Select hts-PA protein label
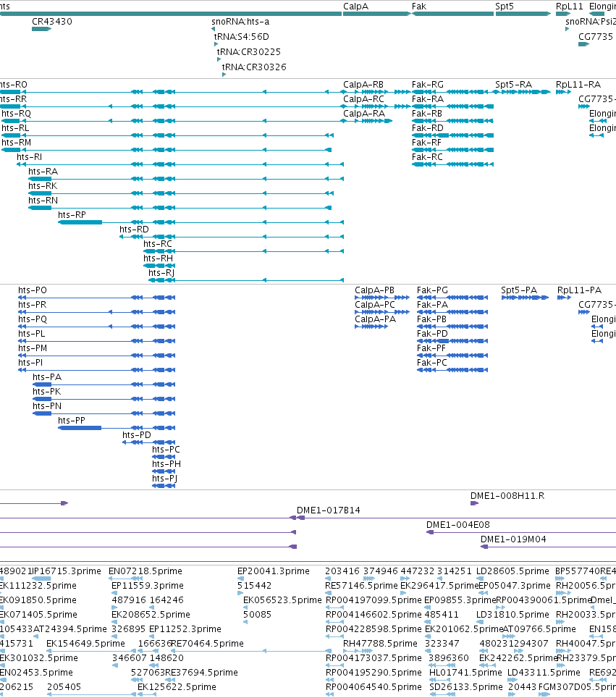Screen dimensions: 616x698 point(47,377)
